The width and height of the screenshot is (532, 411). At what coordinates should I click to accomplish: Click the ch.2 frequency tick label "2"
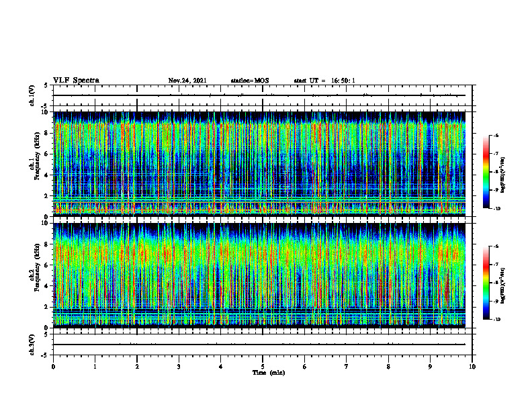tap(47, 307)
